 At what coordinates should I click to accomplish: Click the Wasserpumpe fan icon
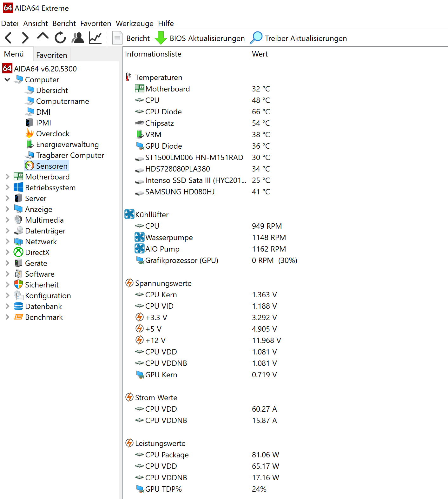click(140, 237)
